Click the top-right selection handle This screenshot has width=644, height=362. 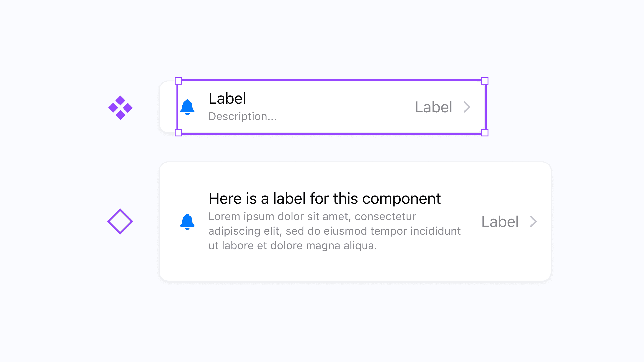tap(485, 81)
